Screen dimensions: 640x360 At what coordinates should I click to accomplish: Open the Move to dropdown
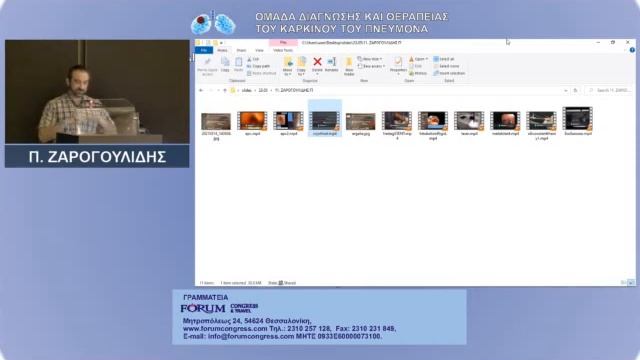pyautogui.click(x=288, y=67)
